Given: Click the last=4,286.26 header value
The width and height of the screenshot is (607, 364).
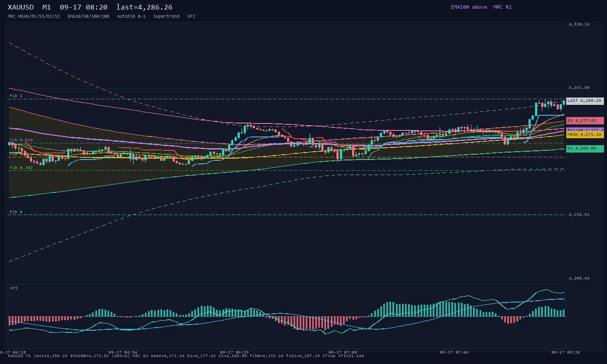Looking at the screenshot, I should [x=144, y=7].
